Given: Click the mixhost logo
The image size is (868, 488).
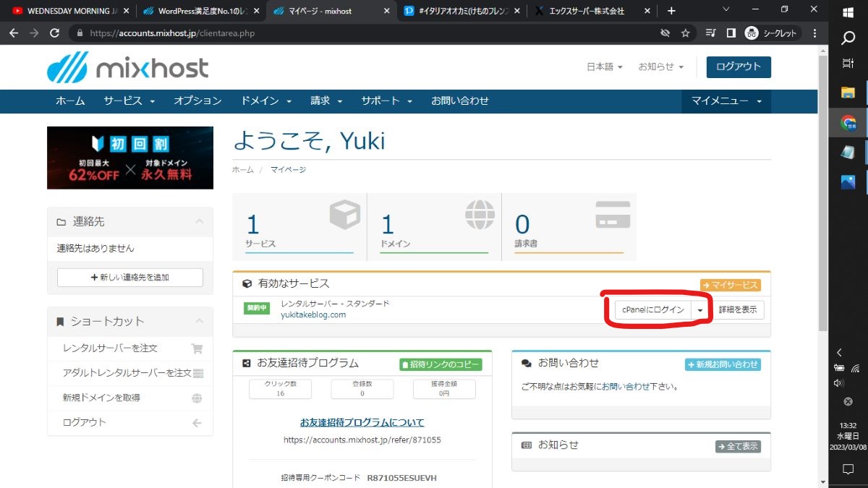Looking at the screenshot, I should click(x=128, y=67).
